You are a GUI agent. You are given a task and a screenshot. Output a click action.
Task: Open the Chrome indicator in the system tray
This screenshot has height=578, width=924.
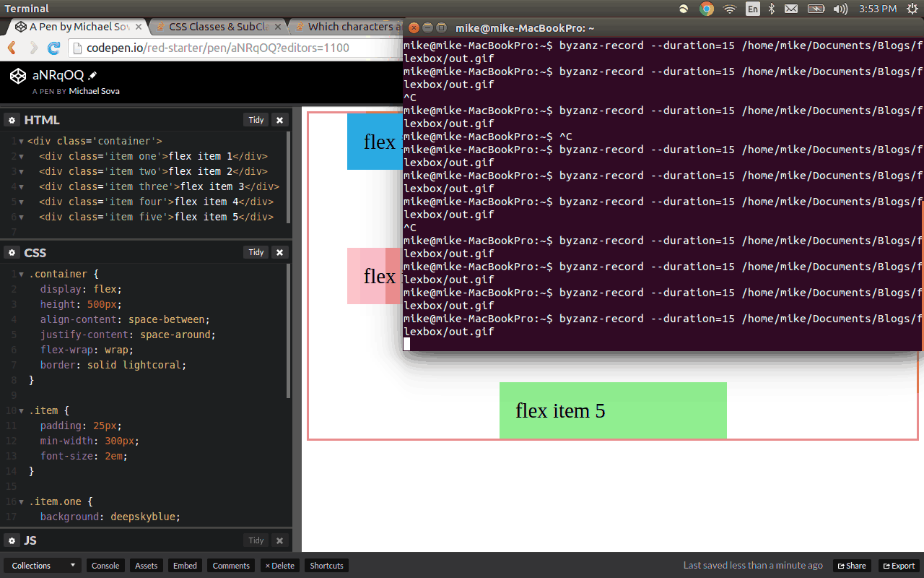707,9
